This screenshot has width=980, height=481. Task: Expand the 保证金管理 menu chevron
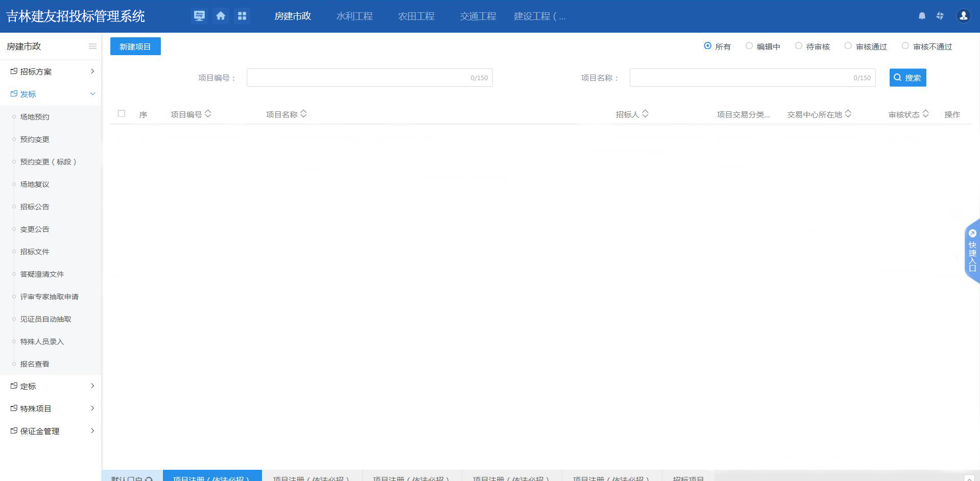click(92, 431)
